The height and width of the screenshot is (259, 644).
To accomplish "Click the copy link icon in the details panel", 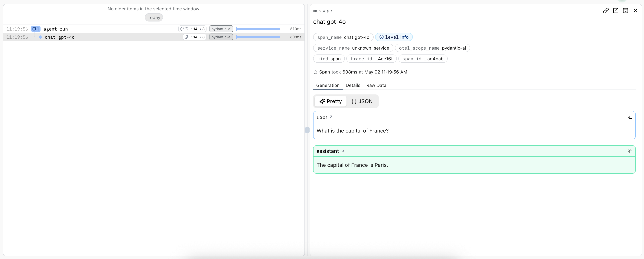I will [x=606, y=11].
